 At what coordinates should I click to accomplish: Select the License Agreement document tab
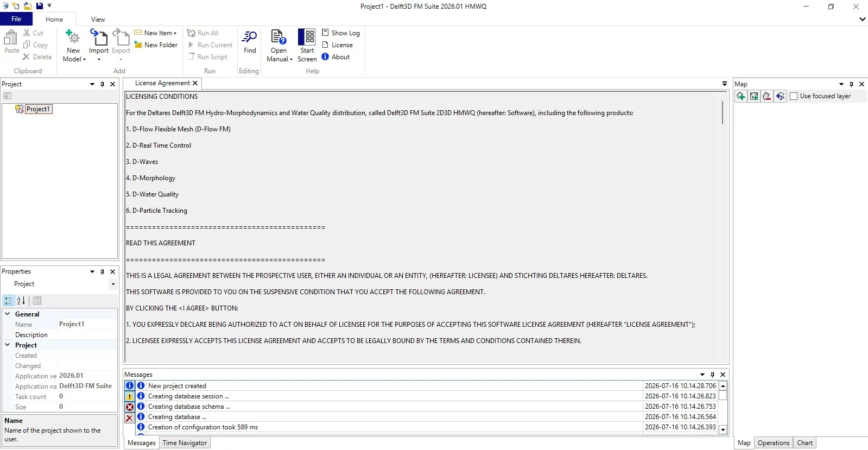(x=162, y=83)
